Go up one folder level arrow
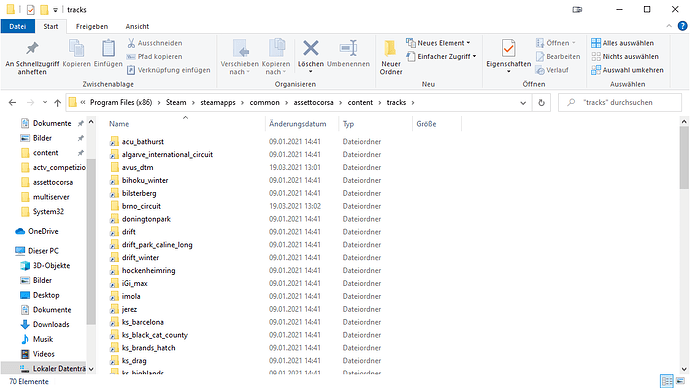The width and height of the screenshot is (690, 388). click(x=57, y=102)
